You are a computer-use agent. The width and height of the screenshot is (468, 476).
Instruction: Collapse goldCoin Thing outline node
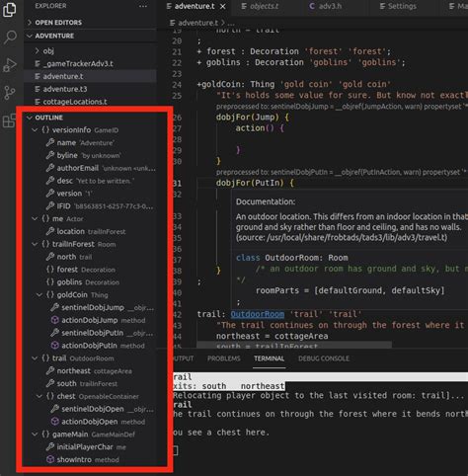(x=39, y=294)
